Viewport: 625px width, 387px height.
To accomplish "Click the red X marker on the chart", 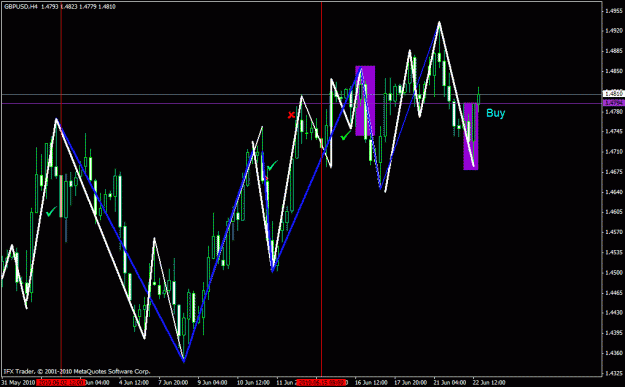I will pos(291,115).
